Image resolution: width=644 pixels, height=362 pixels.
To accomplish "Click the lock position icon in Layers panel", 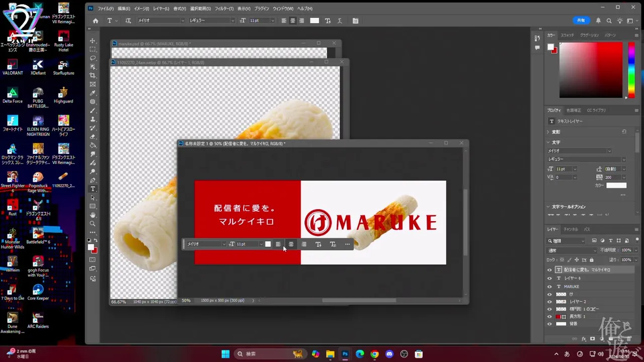I will (x=578, y=260).
